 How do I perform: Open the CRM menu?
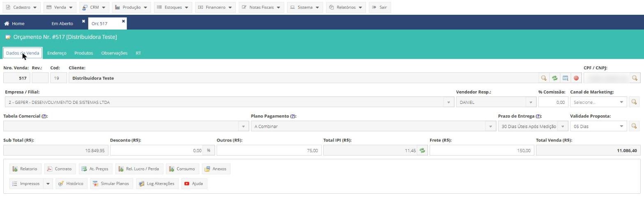point(94,7)
